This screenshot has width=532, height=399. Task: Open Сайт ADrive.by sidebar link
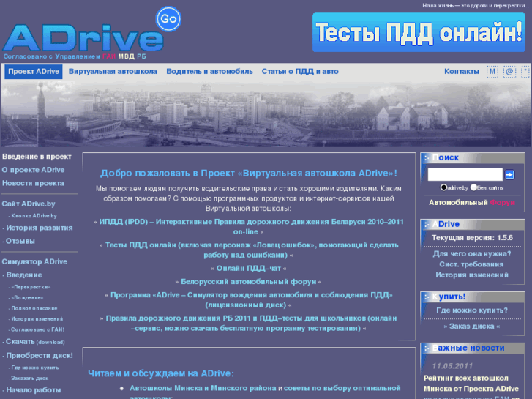[29, 204]
